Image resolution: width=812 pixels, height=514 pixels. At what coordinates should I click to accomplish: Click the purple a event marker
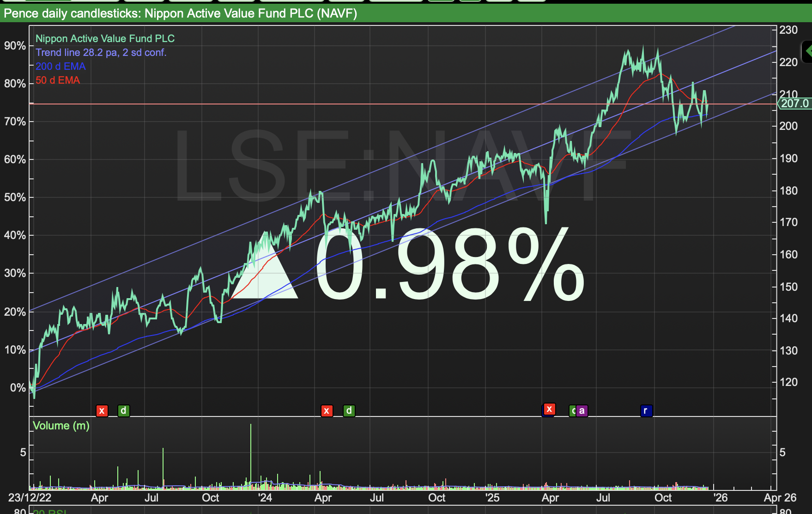click(582, 410)
